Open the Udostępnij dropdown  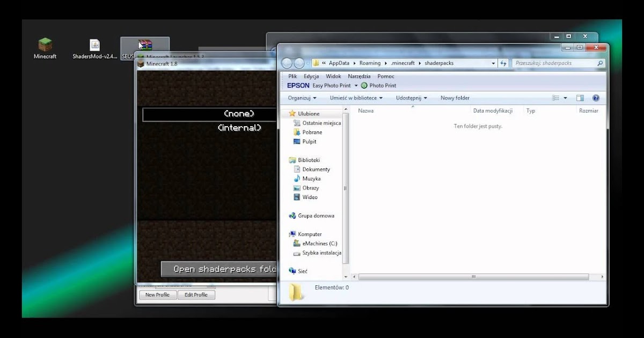412,98
